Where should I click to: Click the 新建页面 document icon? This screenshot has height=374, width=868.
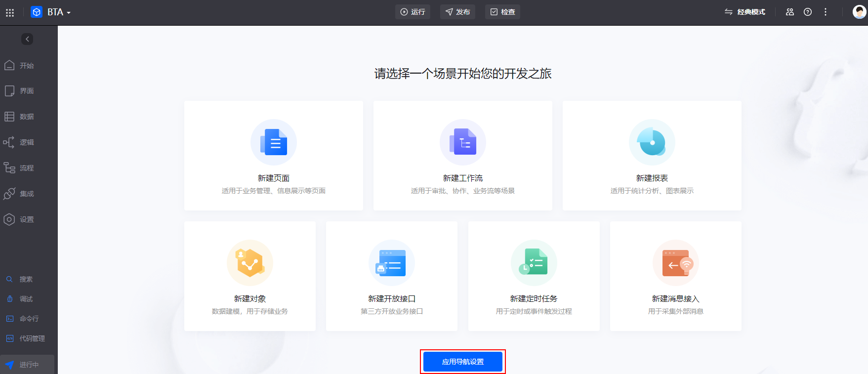[x=274, y=142]
